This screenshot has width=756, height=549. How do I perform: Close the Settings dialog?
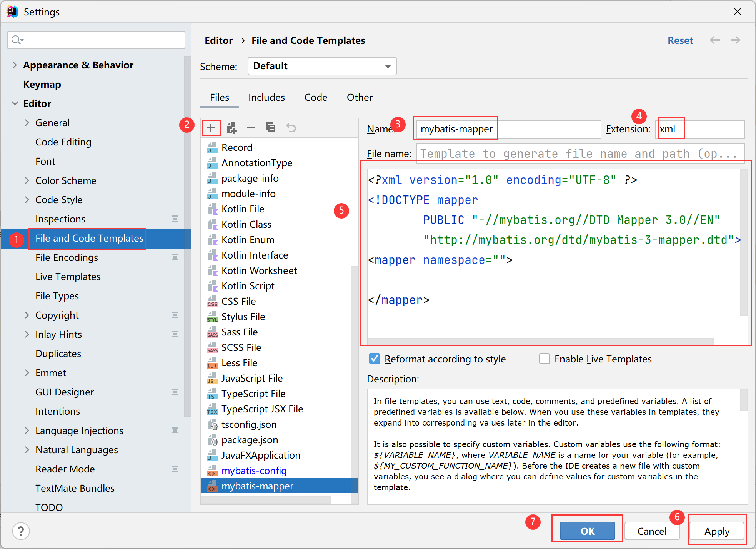click(x=737, y=12)
